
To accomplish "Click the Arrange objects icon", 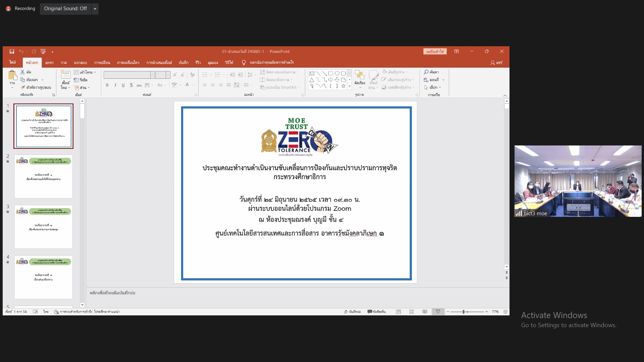I will point(360,75).
